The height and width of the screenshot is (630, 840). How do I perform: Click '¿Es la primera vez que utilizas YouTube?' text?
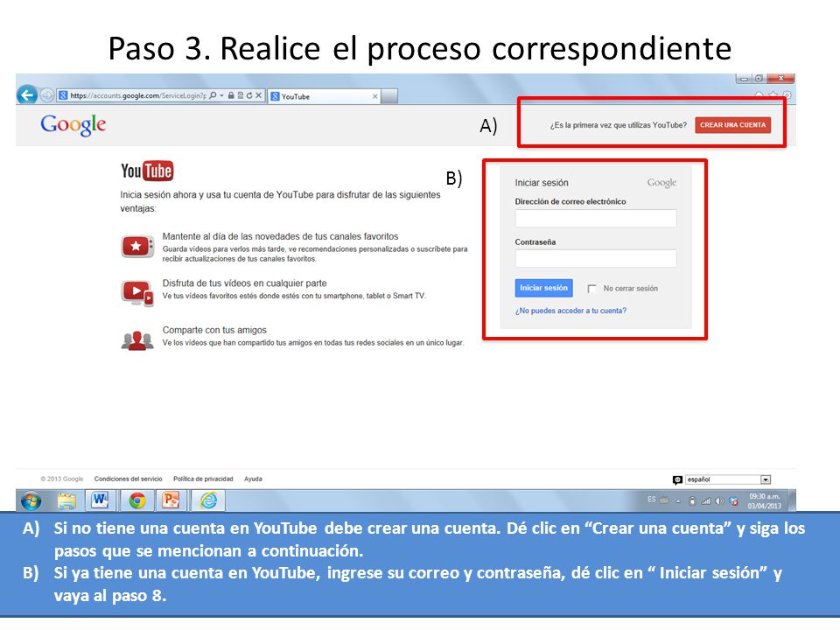[x=619, y=125]
